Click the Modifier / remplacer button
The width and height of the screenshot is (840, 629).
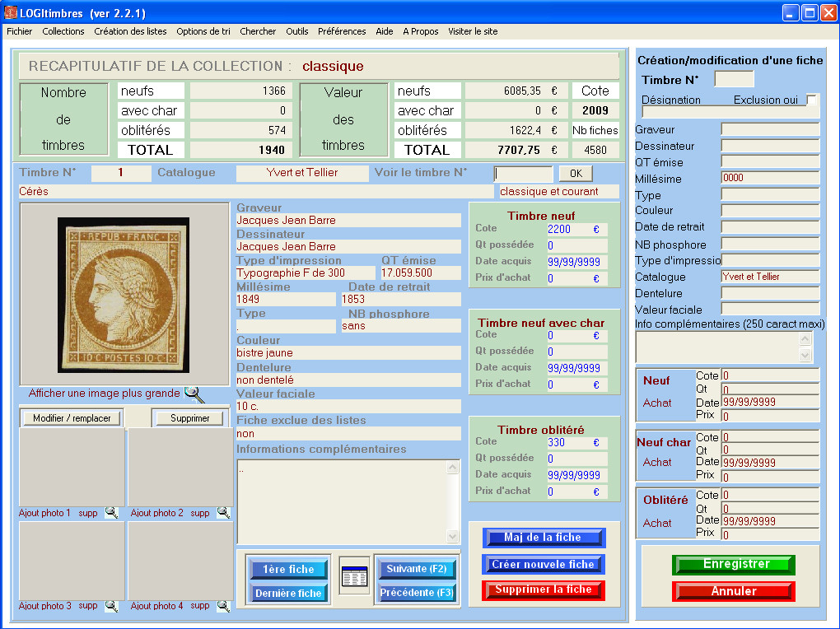[72, 418]
